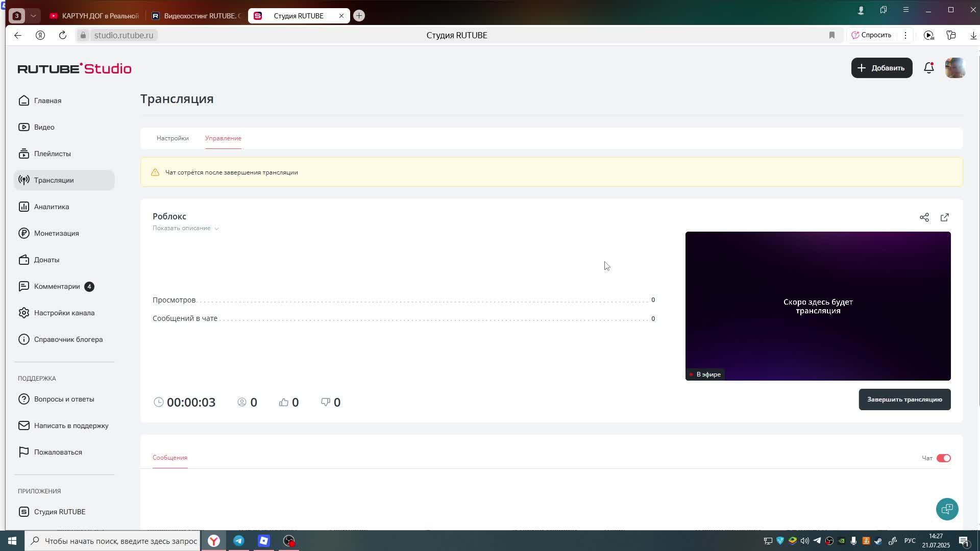
Task: Open Донаты in the sidebar
Action: pos(46,260)
